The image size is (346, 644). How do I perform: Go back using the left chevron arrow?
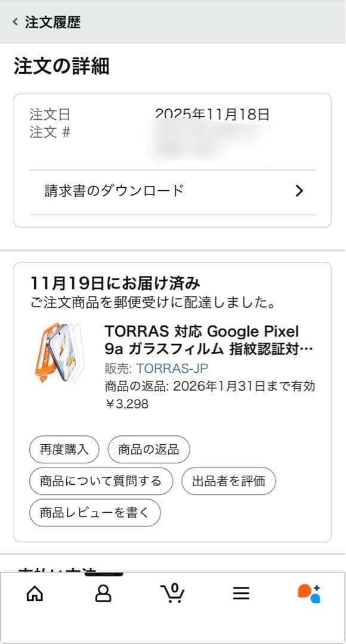click(x=13, y=20)
